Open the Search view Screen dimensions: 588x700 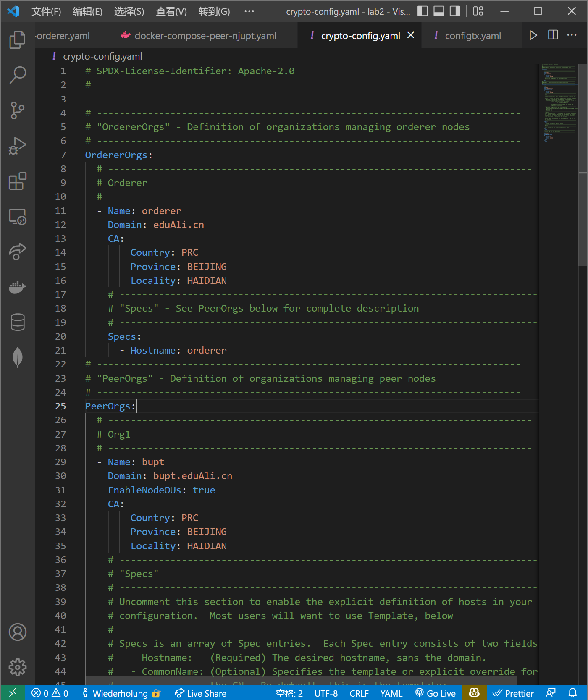tap(18, 75)
